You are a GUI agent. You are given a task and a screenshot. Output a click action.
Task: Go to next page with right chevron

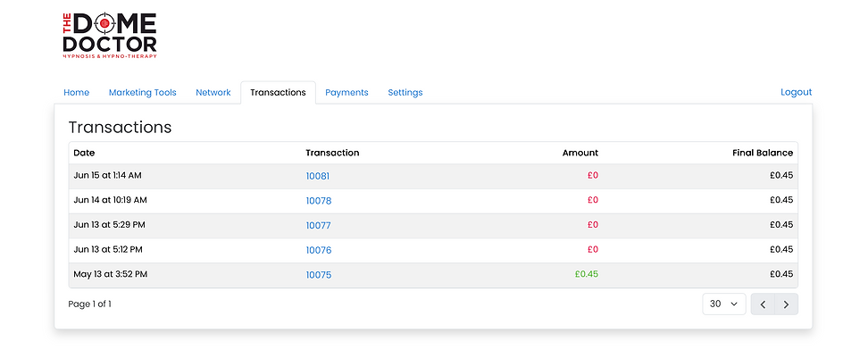click(x=786, y=304)
